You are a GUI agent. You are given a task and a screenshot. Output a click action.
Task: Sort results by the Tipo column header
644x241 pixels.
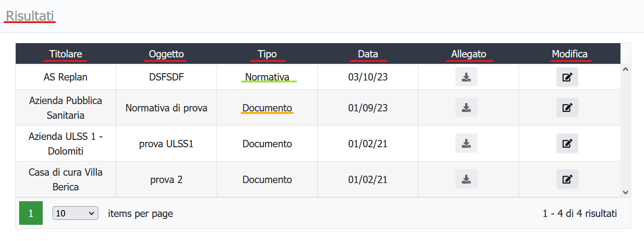267,54
